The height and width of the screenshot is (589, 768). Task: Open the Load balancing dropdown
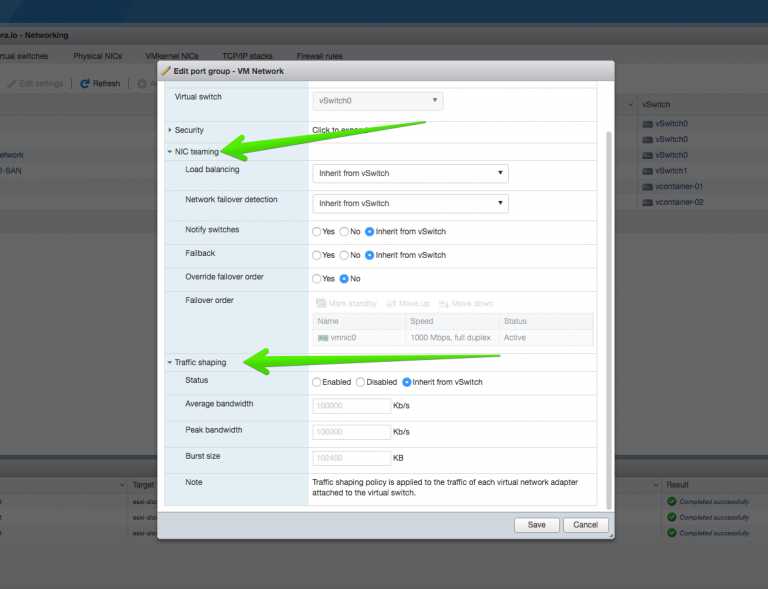(410, 173)
